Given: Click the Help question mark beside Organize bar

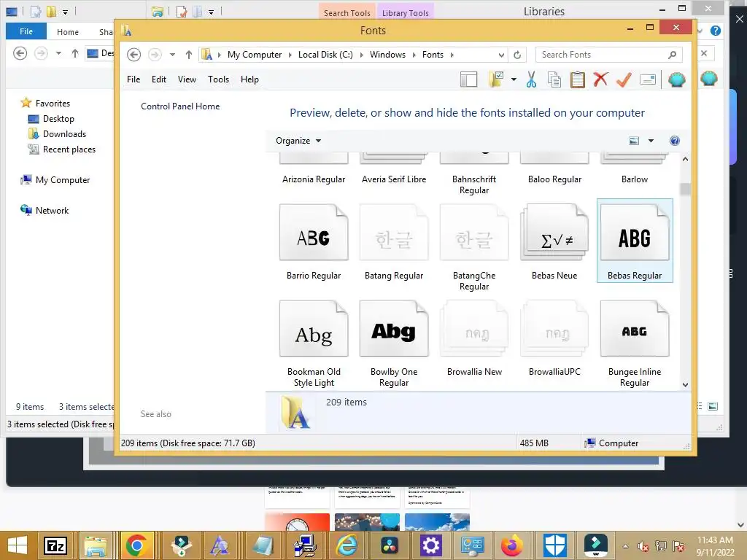Looking at the screenshot, I should point(675,141).
